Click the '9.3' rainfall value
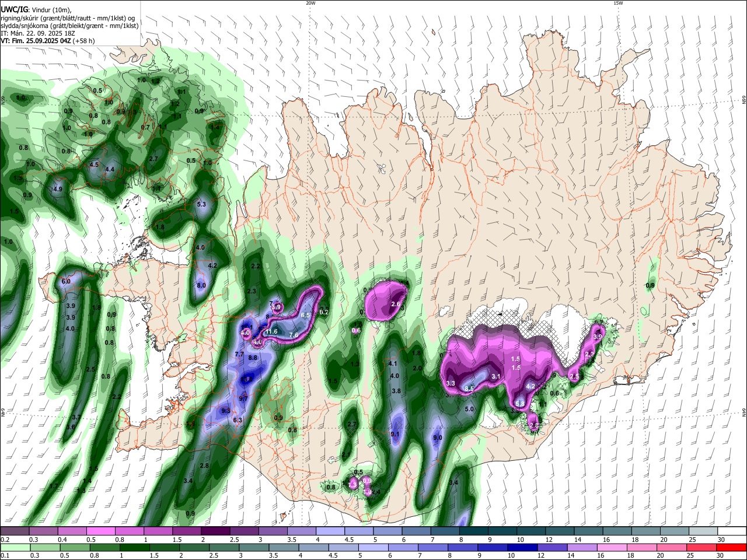 [226, 411]
